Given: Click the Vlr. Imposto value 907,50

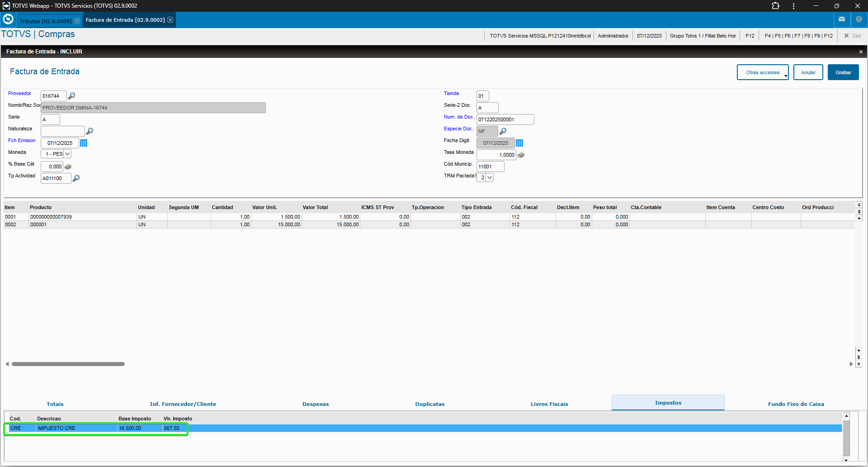Looking at the screenshot, I should point(172,428).
